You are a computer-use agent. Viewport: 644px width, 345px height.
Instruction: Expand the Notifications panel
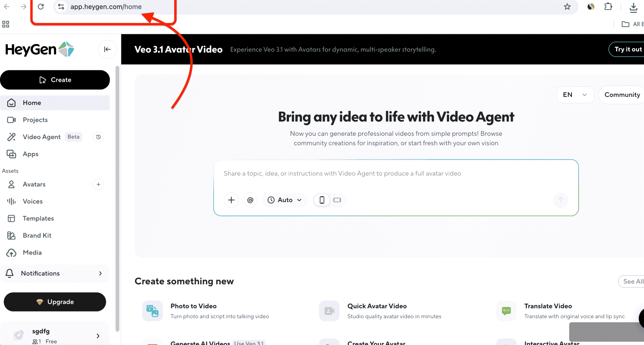click(x=55, y=273)
